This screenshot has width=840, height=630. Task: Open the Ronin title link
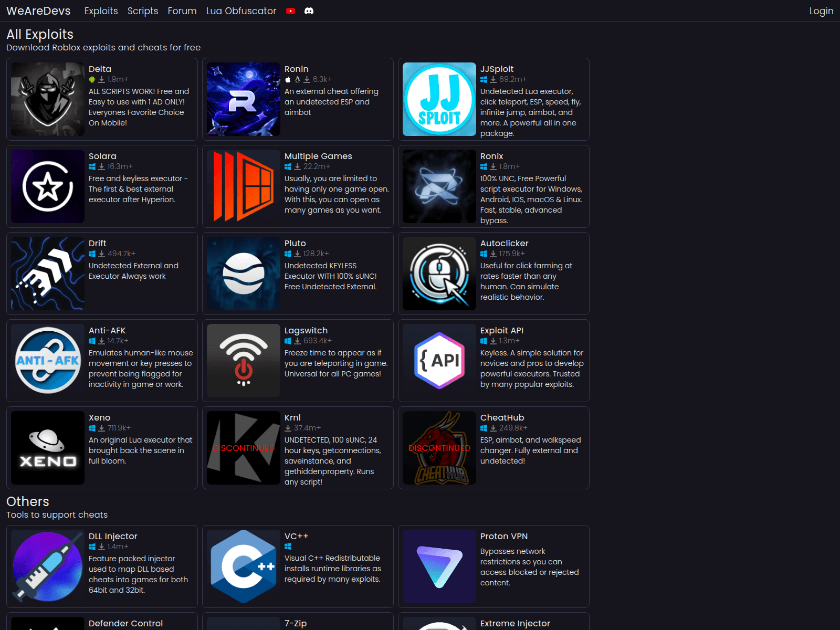tap(296, 69)
